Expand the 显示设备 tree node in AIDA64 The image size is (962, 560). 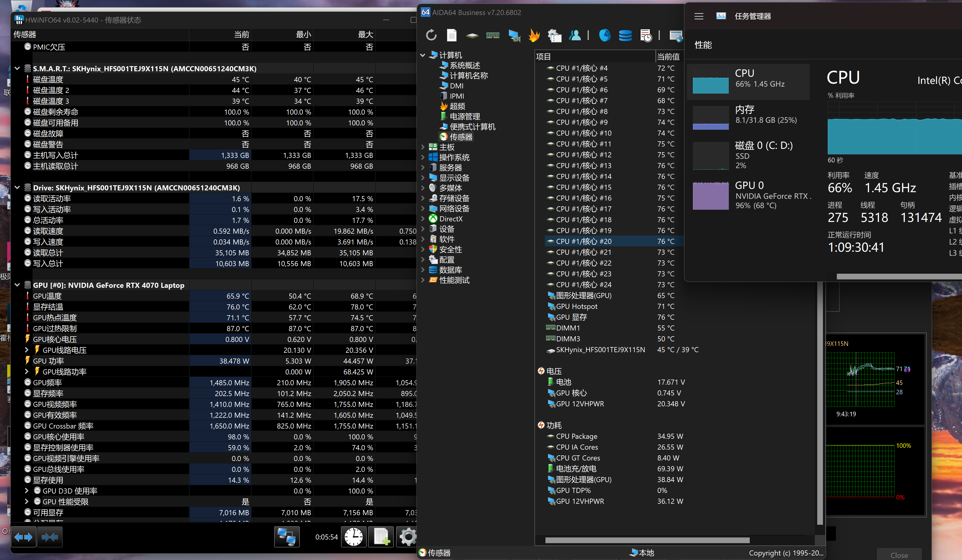click(423, 178)
